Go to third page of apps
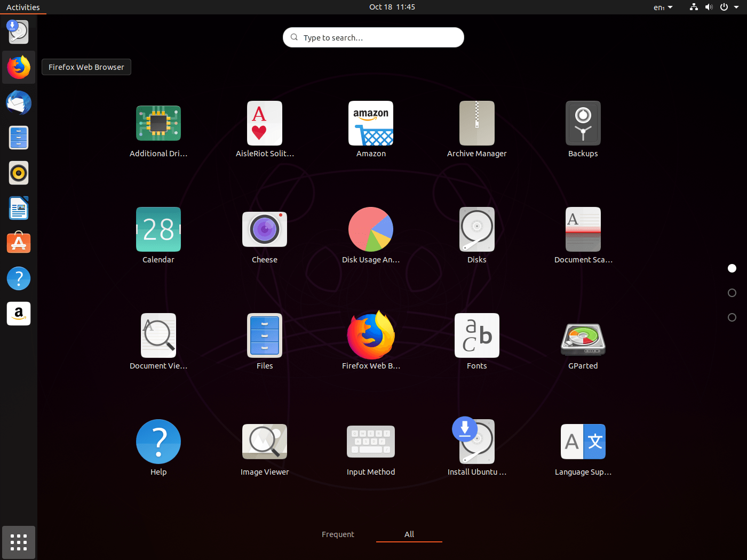747x560 pixels. coord(732,317)
